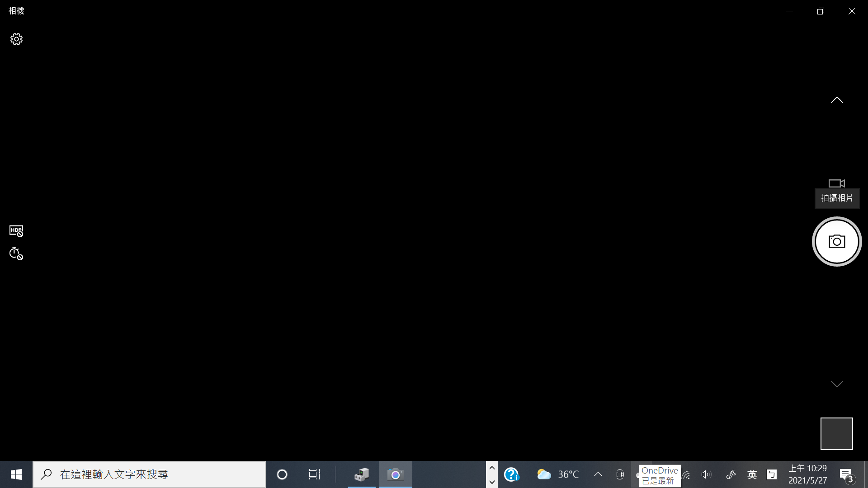Switch the 英 input language indicator
The width and height of the screenshot is (868, 488).
tap(752, 474)
